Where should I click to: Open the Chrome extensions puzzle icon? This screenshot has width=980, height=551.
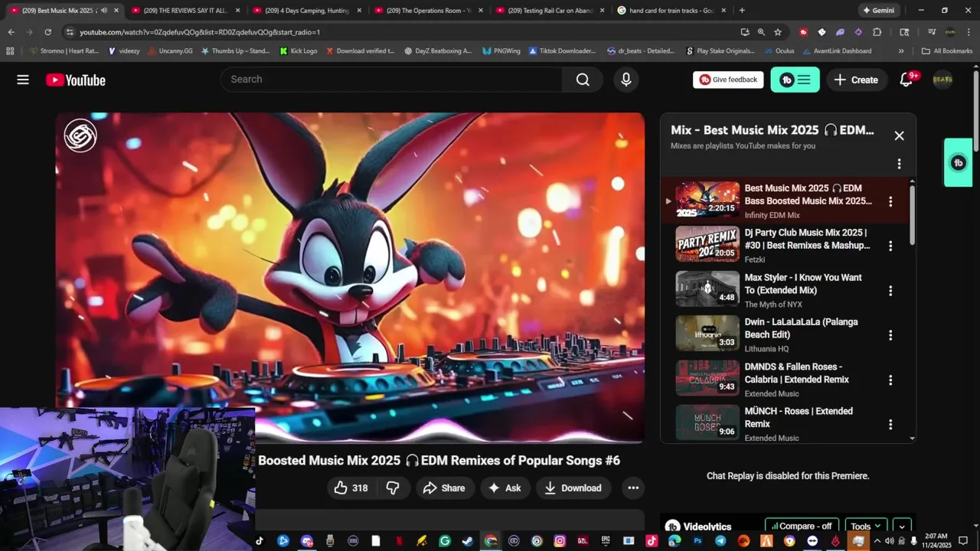click(x=877, y=32)
